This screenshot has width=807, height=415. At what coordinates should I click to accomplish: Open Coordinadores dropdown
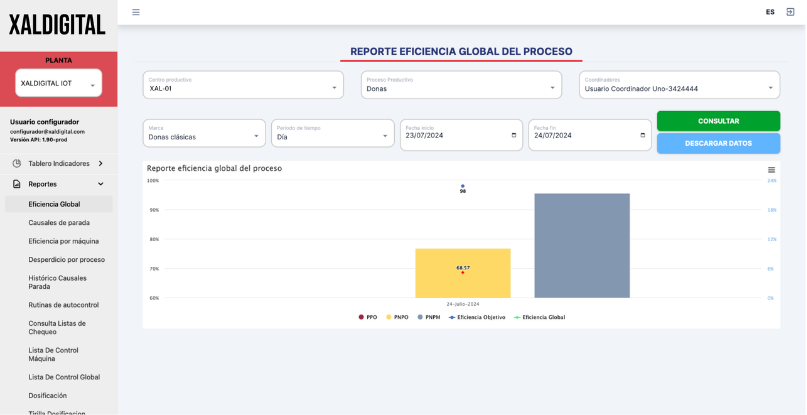click(x=679, y=85)
